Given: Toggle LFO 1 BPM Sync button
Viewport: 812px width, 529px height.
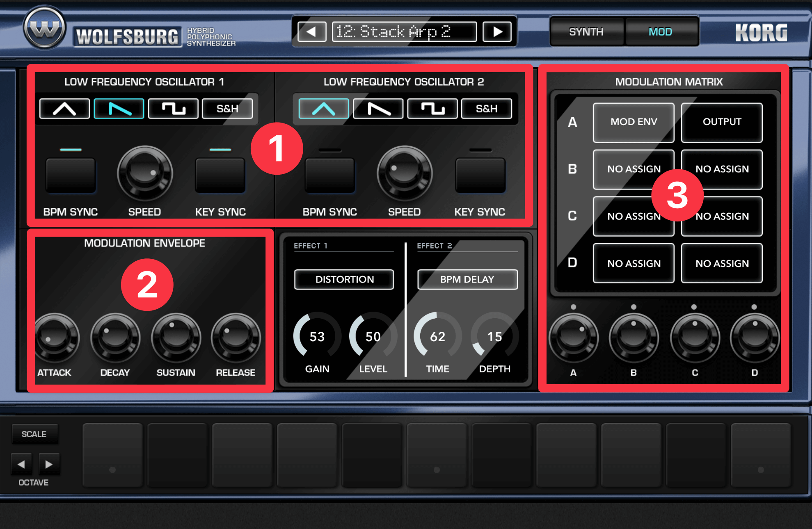Looking at the screenshot, I should point(71,175).
